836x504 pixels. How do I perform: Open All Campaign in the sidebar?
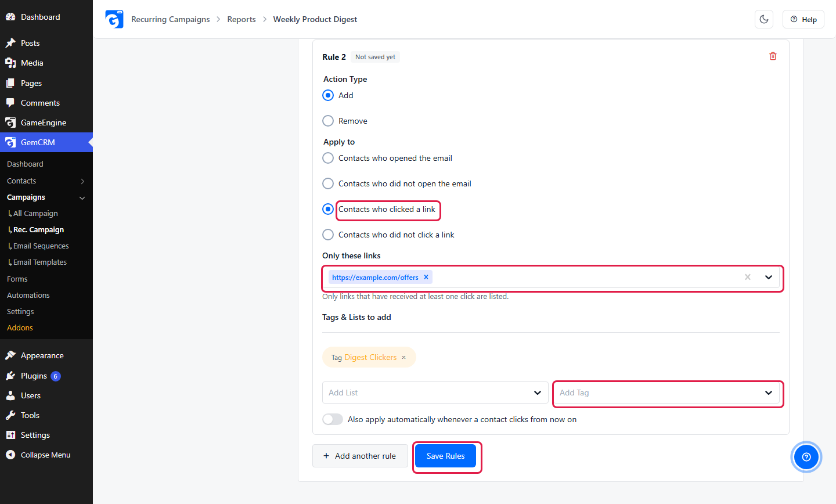(x=35, y=214)
